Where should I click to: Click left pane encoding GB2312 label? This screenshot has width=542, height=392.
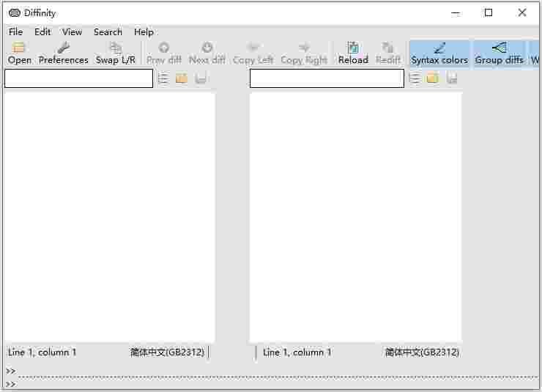(167, 352)
